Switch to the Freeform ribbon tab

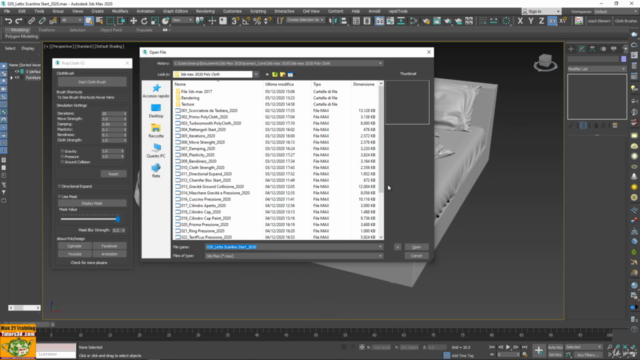coord(47,30)
